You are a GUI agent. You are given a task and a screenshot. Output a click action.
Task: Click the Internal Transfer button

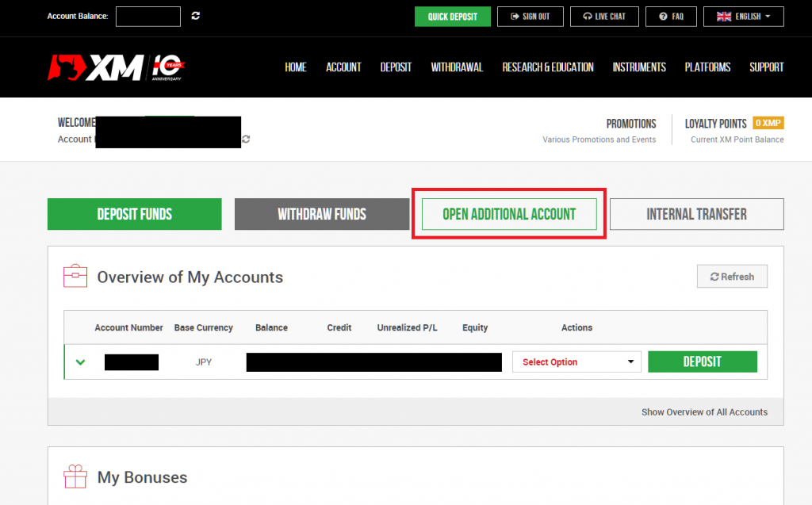click(696, 214)
